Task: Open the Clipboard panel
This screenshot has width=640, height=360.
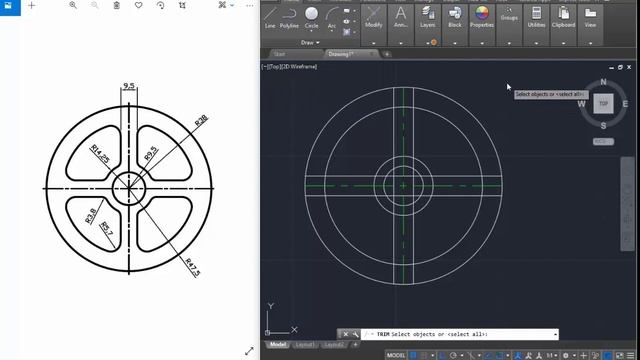Action: [563, 18]
